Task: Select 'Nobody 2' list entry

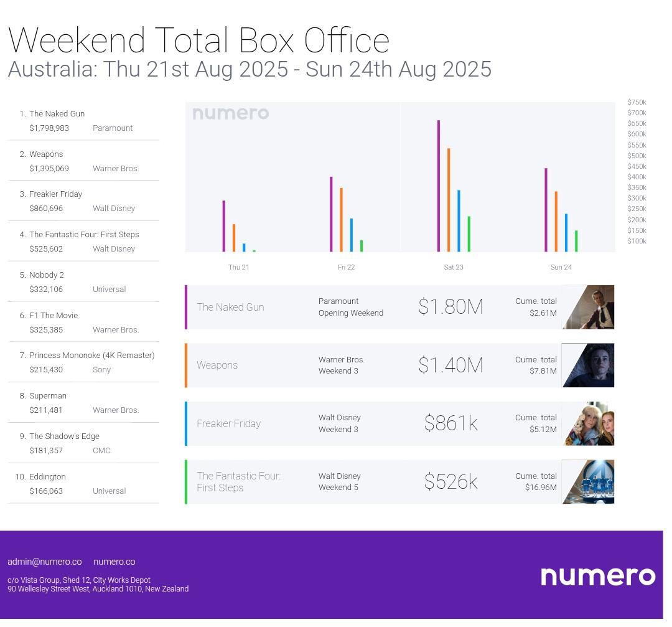Action: pyautogui.click(x=46, y=275)
